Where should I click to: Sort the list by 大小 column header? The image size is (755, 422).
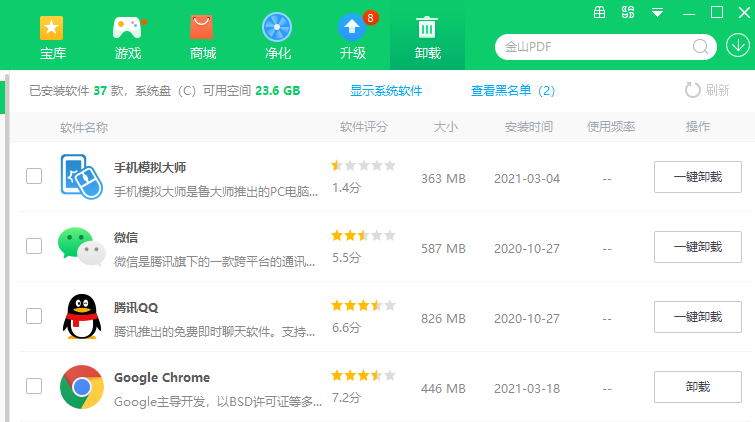tap(445, 127)
